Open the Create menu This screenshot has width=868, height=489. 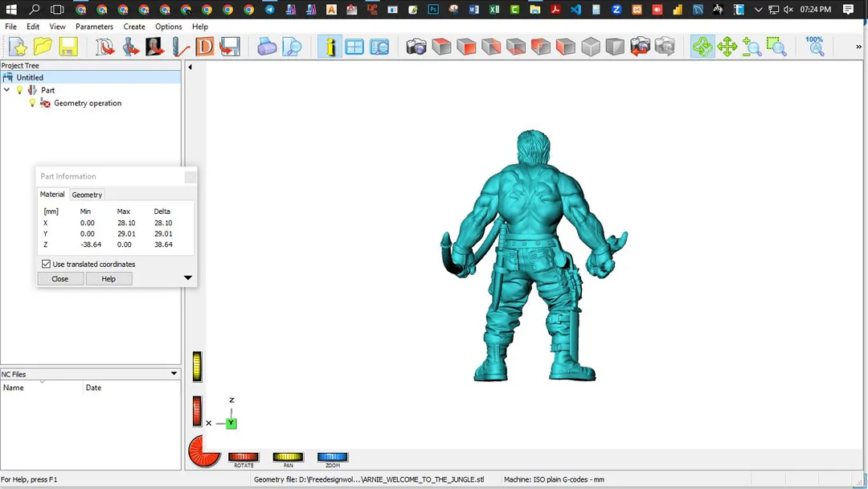coord(134,27)
